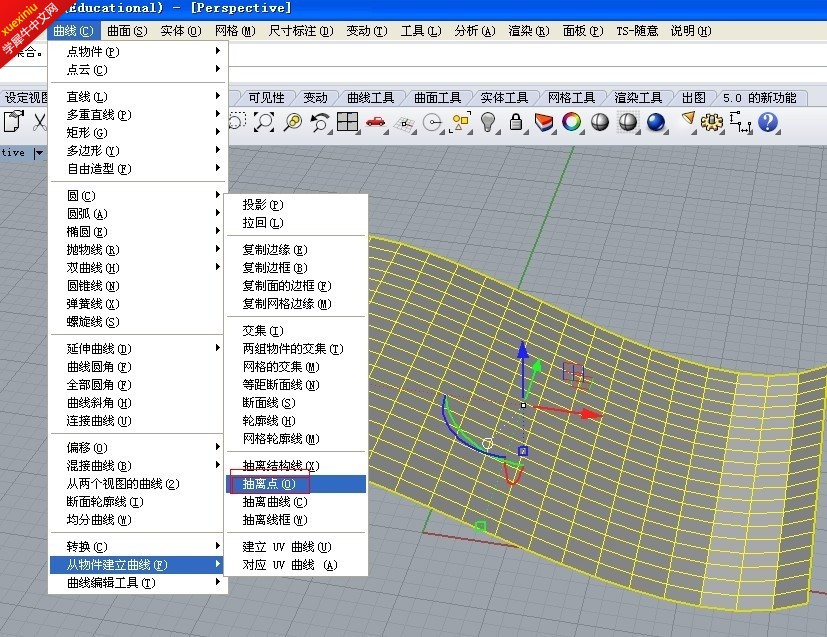This screenshot has height=637, width=827.
Task: Open the 变动(T) menu
Action: point(367,31)
